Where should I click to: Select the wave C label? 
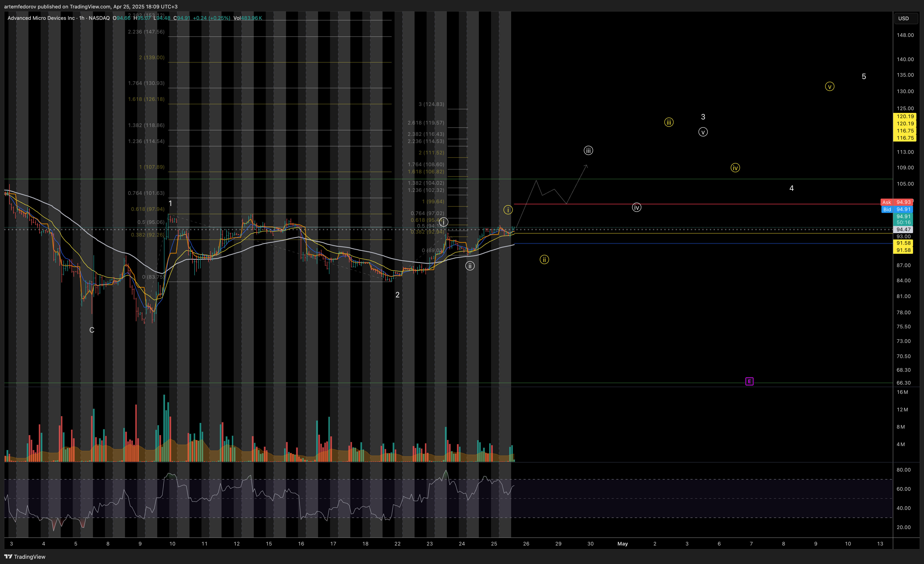pyautogui.click(x=92, y=330)
